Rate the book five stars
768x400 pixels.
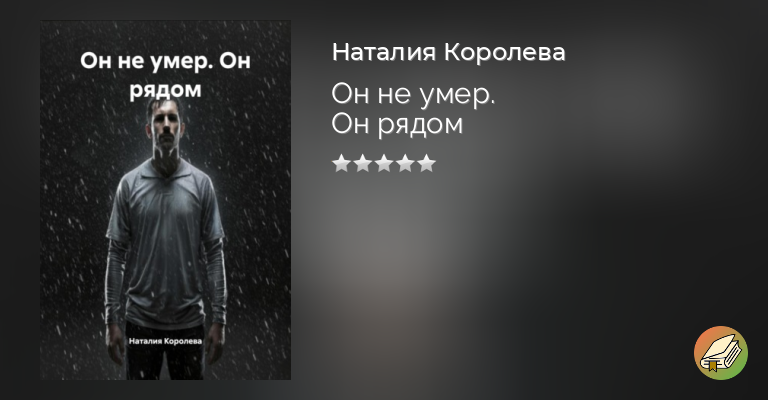click(x=426, y=164)
